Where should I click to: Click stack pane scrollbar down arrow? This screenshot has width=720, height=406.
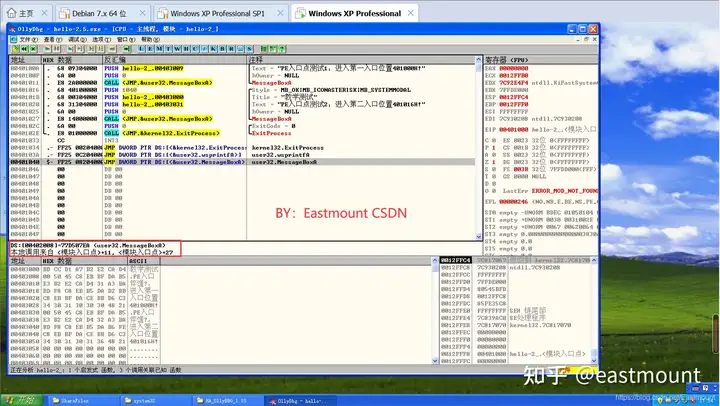pyautogui.click(x=594, y=361)
